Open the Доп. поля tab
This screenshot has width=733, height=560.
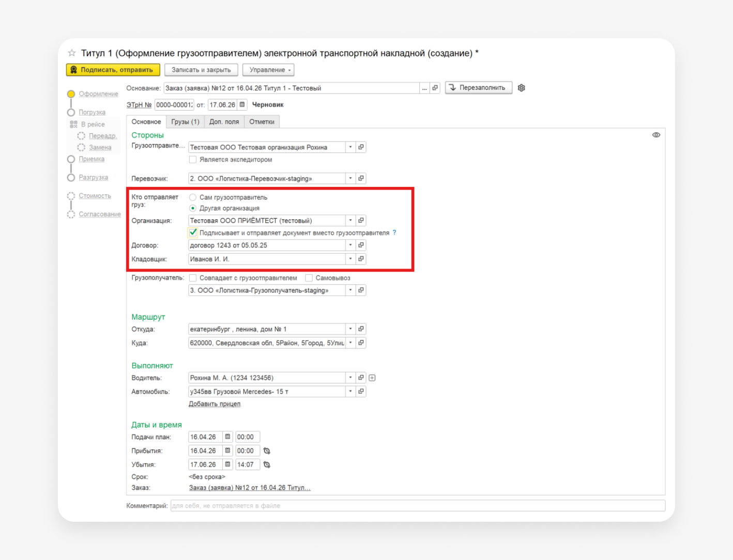click(x=224, y=122)
